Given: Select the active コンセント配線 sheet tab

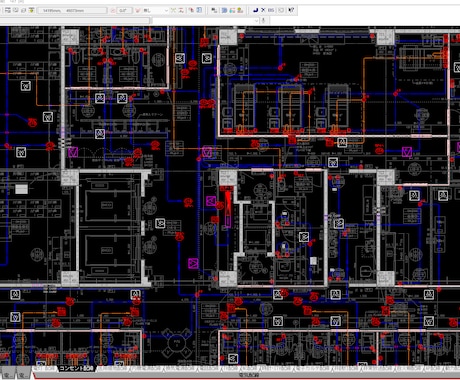Looking at the screenshot, I should [x=76, y=368].
